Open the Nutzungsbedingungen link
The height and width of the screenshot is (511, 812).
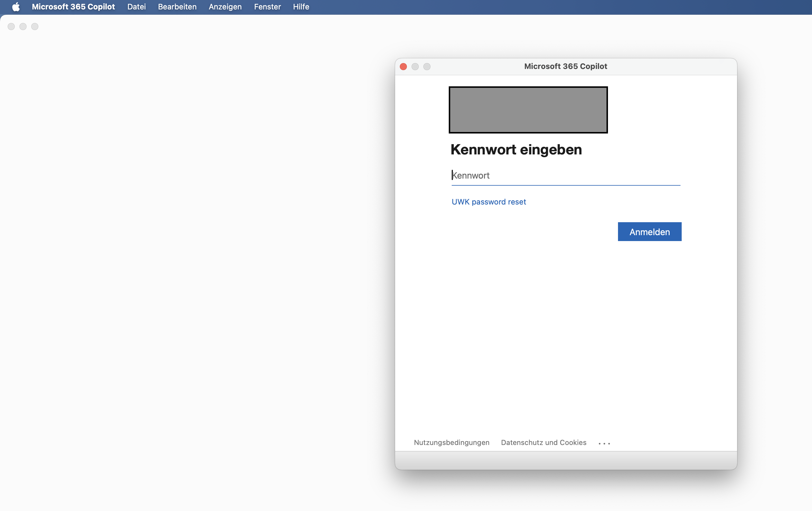click(x=451, y=442)
